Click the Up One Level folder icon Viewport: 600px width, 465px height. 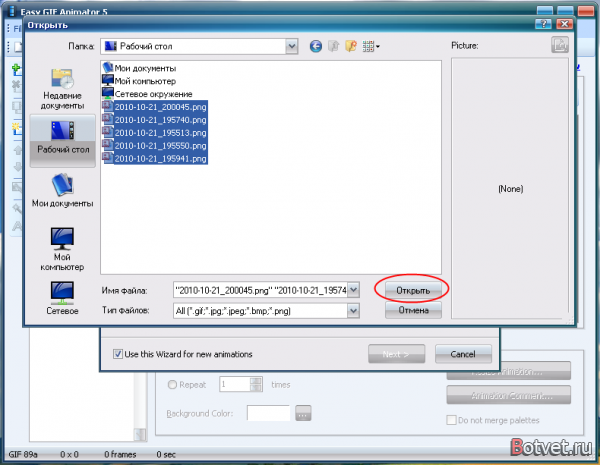point(335,46)
